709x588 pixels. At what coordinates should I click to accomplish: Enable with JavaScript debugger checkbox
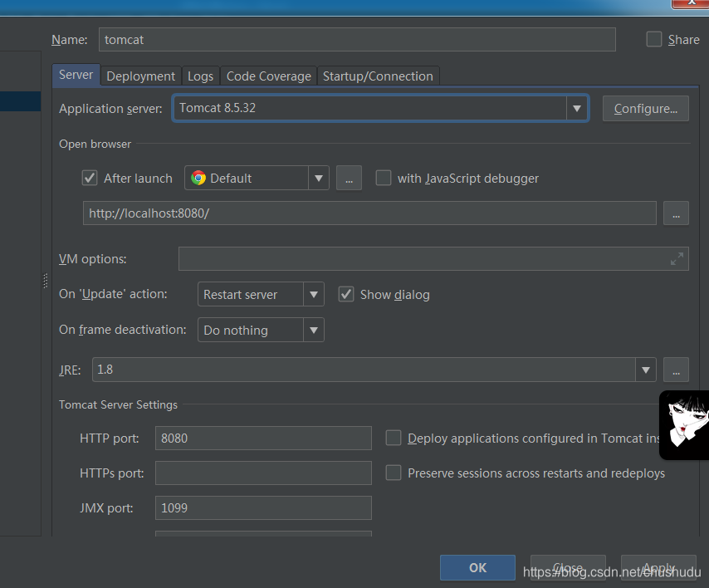(384, 178)
